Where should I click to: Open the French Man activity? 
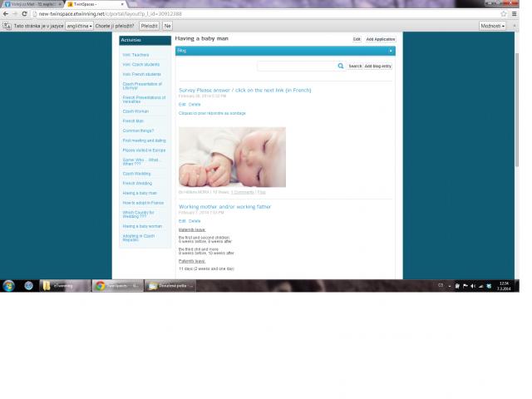coord(133,121)
